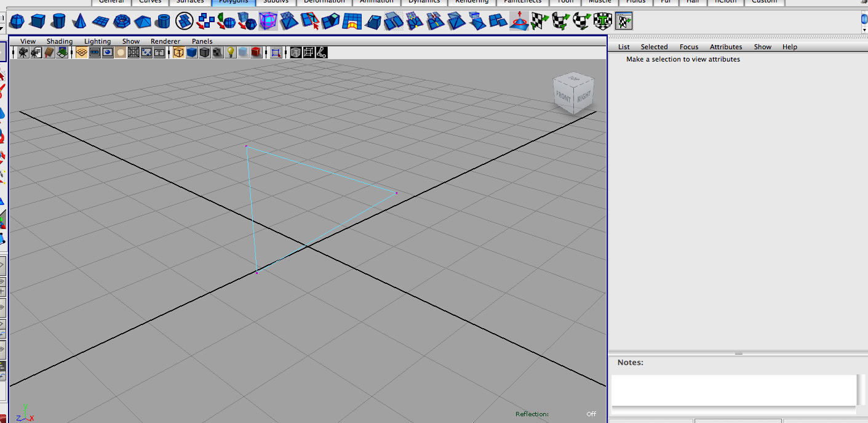This screenshot has height=423, width=868.
Task: Click the purple wireframe cube shelf icon
Action: pos(268,22)
